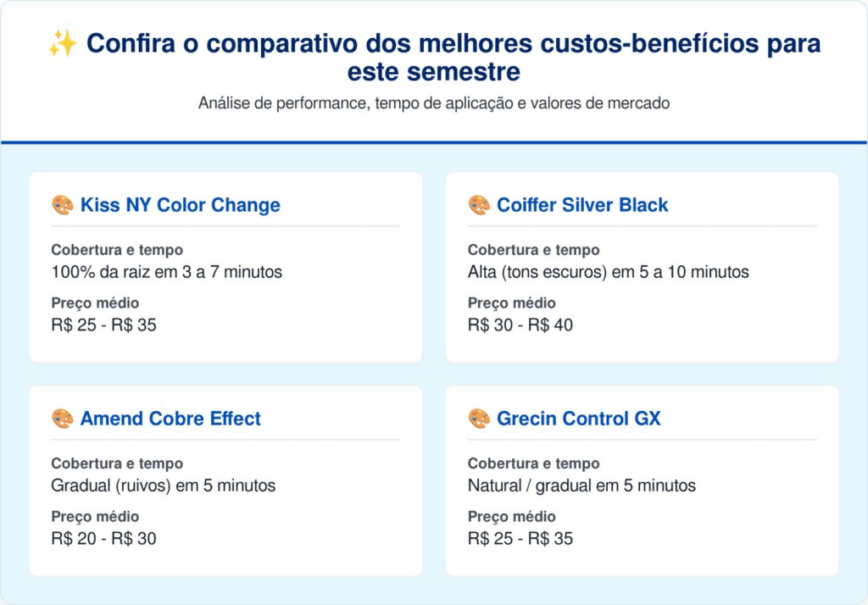Click palette icon beside Amend Cobre Effect
This screenshot has width=868, height=605.
click(63, 419)
